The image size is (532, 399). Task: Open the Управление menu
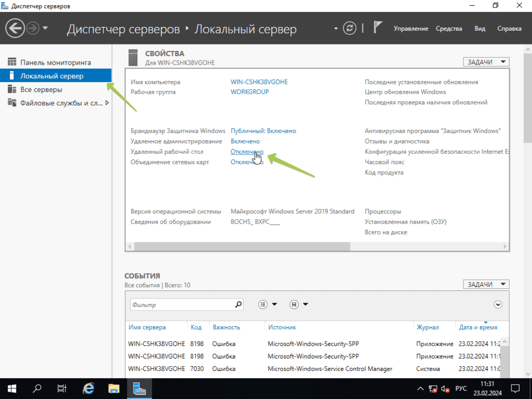tap(411, 28)
